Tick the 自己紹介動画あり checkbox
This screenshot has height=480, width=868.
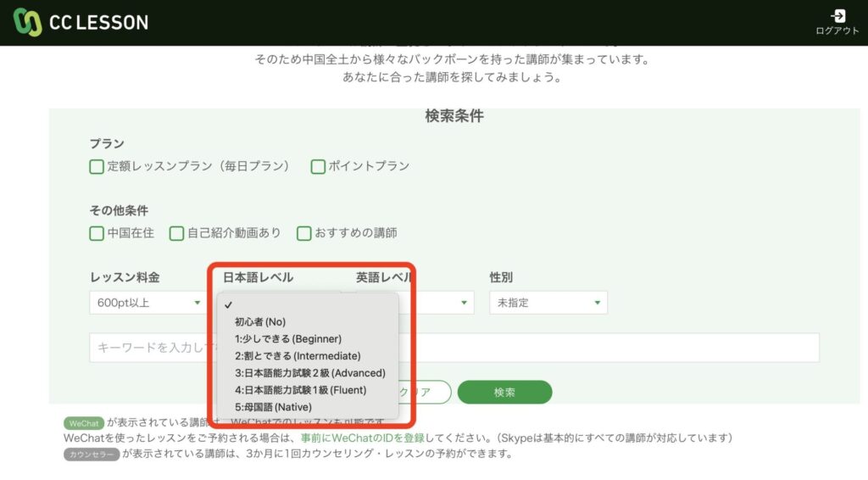(x=176, y=232)
